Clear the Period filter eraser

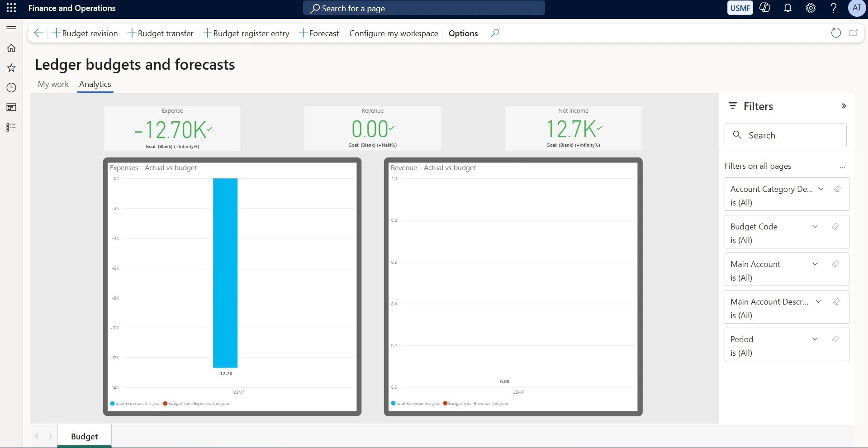pos(835,339)
